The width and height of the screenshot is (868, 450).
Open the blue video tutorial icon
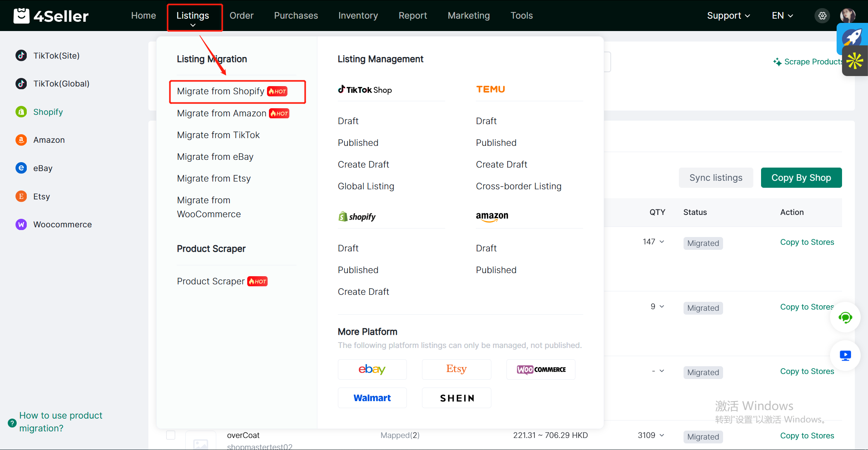[845, 355]
